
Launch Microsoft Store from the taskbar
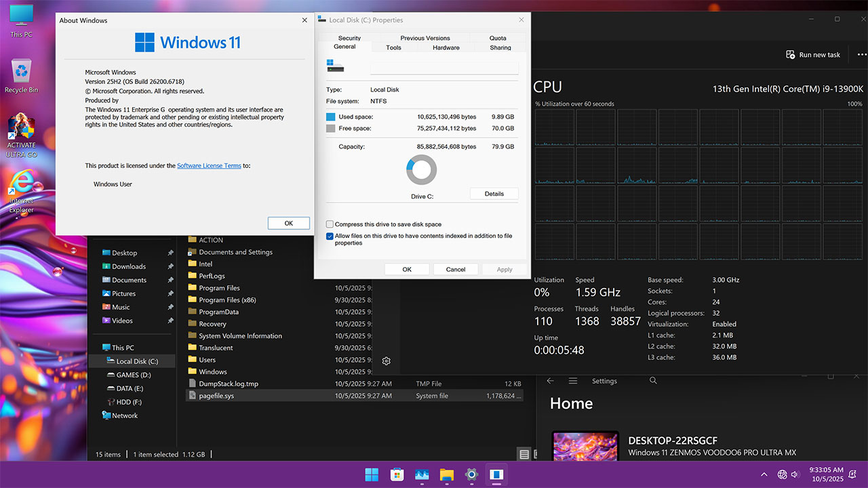(x=397, y=474)
